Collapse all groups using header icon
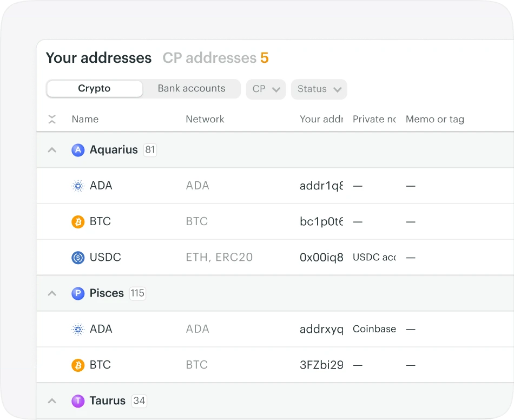Screen dimensions: 514x420 [x=52, y=120]
